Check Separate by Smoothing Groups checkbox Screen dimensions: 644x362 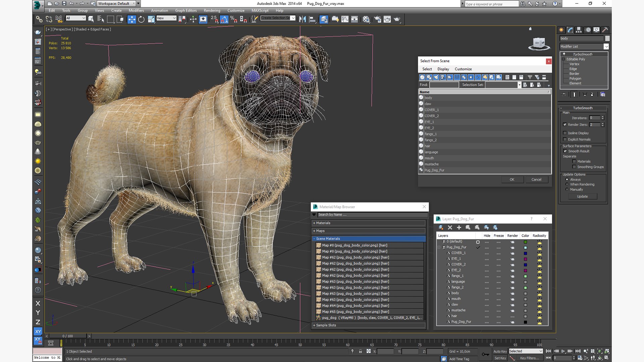574,167
